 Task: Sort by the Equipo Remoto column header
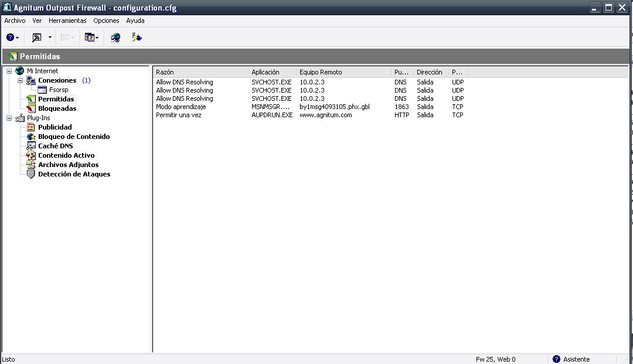point(343,72)
